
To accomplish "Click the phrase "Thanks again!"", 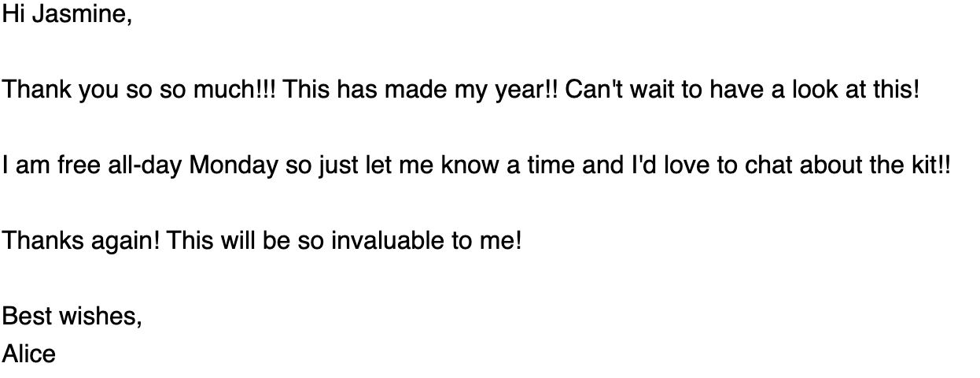I will coord(82,242).
